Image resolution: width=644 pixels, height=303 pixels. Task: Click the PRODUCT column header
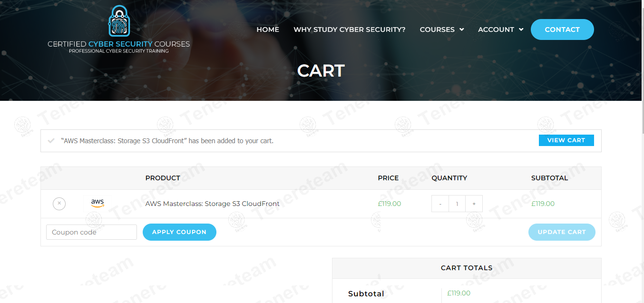[x=163, y=178]
